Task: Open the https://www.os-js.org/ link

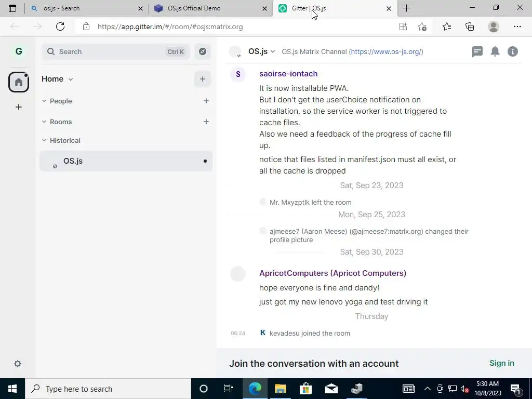Action: point(386,51)
